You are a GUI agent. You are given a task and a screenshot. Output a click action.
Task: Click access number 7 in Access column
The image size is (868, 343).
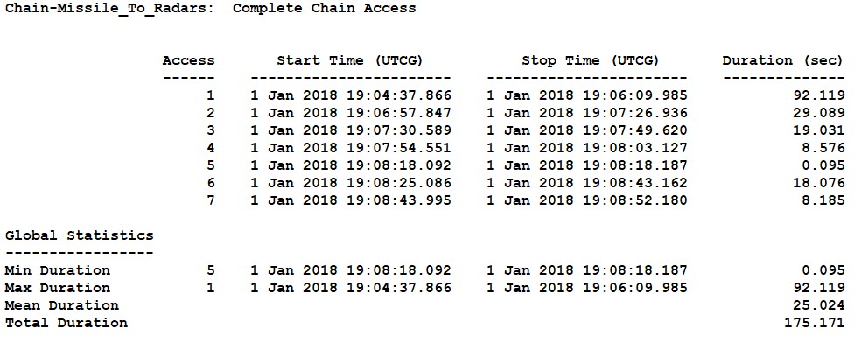pos(210,200)
